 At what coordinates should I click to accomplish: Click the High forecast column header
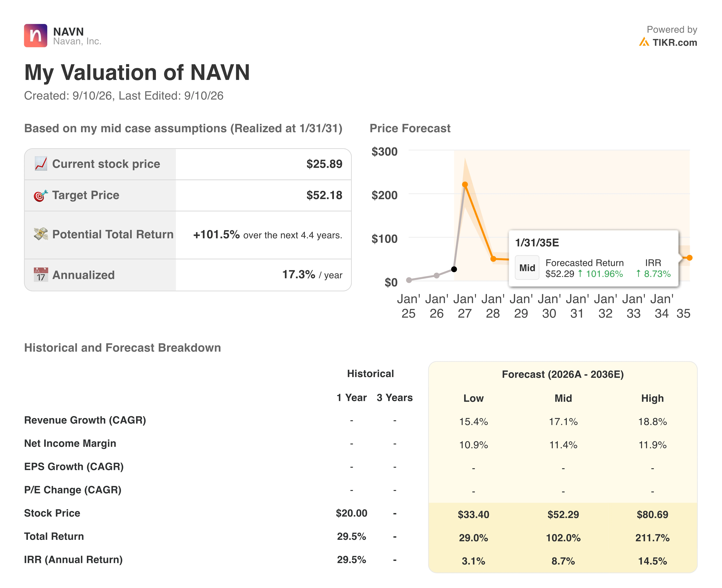point(653,398)
